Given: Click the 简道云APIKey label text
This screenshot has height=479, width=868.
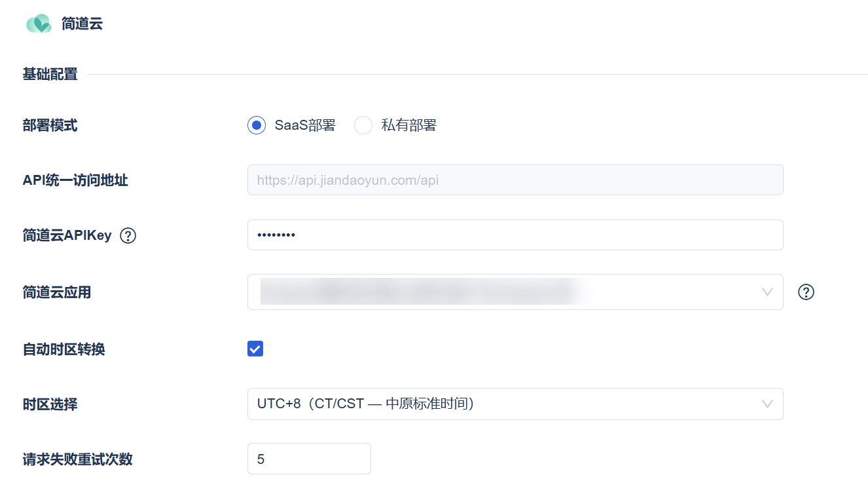Looking at the screenshot, I should (x=67, y=235).
